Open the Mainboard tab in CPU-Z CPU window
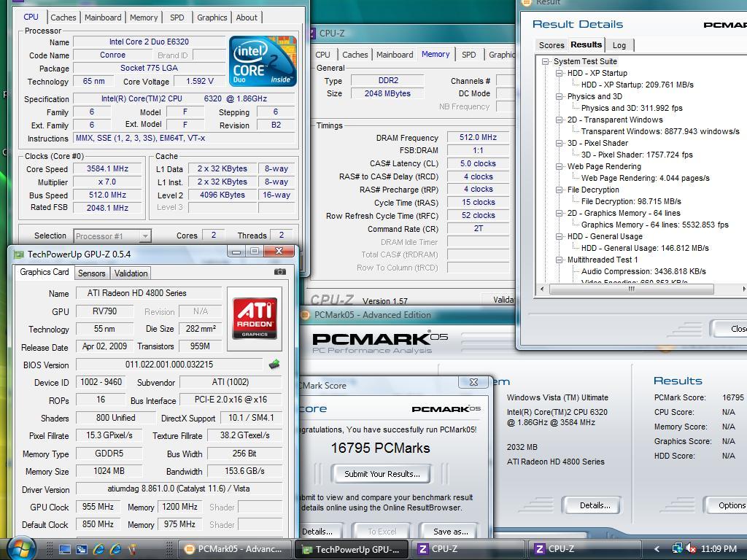Viewport: 747px width, 560px height. point(103,17)
